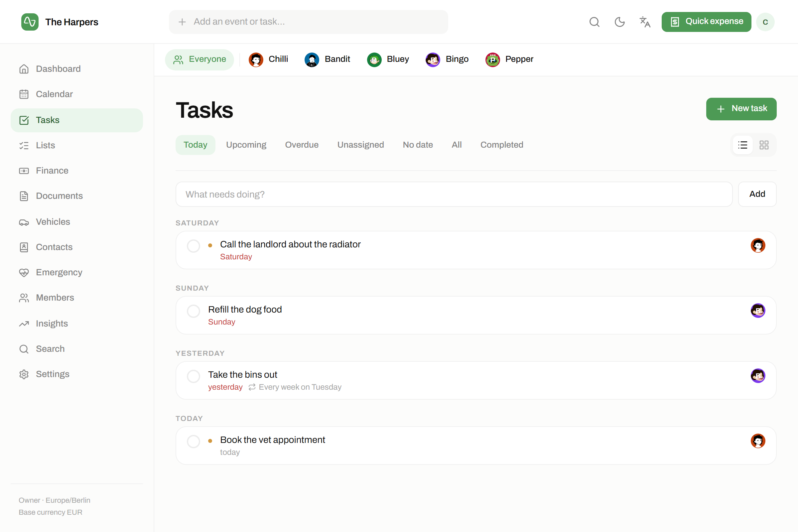The width and height of the screenshot is (798, 532).
Task: Click the Add button
Action: click(757, 194)
